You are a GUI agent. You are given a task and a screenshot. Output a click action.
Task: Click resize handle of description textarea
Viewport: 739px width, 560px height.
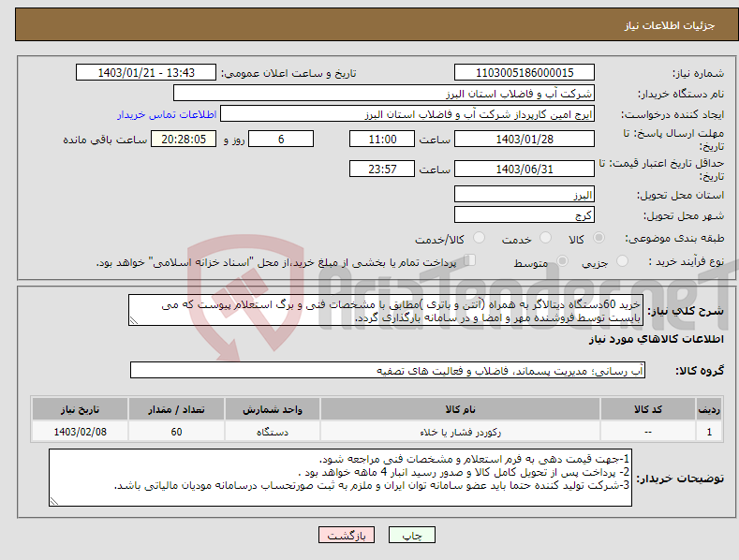click(134, 321)
